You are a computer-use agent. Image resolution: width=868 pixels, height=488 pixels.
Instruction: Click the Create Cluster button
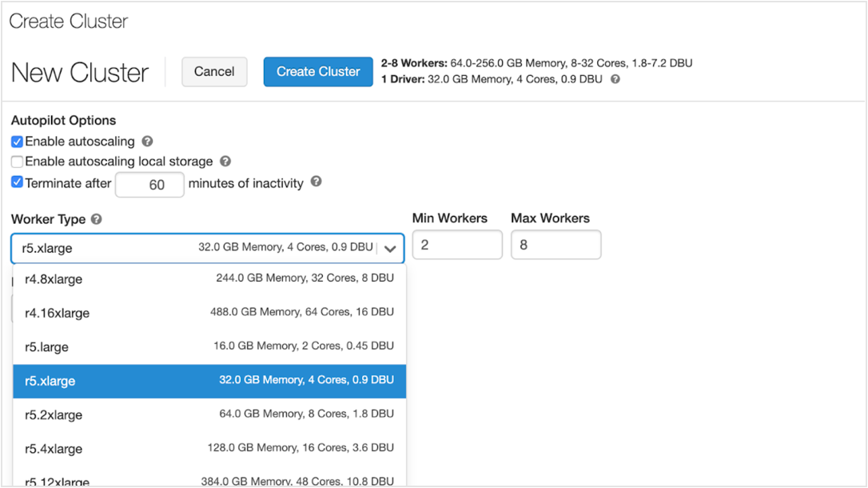318,71
